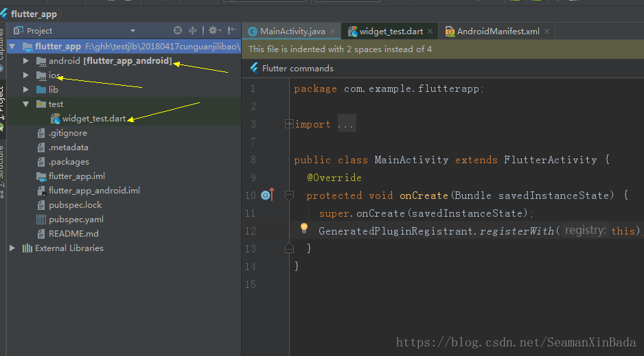Open the Structure side tool tab
Image resolution: width=644 pixels, height=356 pixels.
[2, 171]
